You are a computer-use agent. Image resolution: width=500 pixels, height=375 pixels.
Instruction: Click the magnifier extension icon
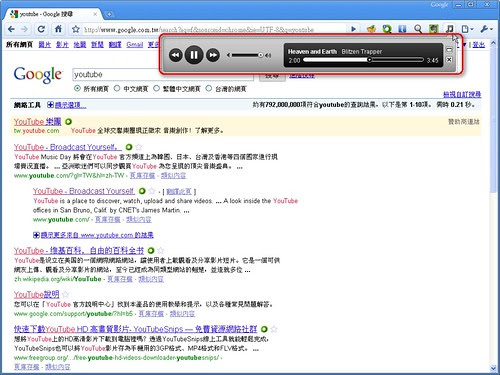coord(418,29)
